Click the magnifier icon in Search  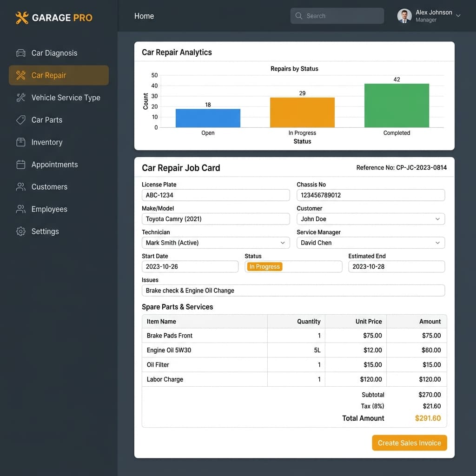pyautogui.click(x=299, y=16)
